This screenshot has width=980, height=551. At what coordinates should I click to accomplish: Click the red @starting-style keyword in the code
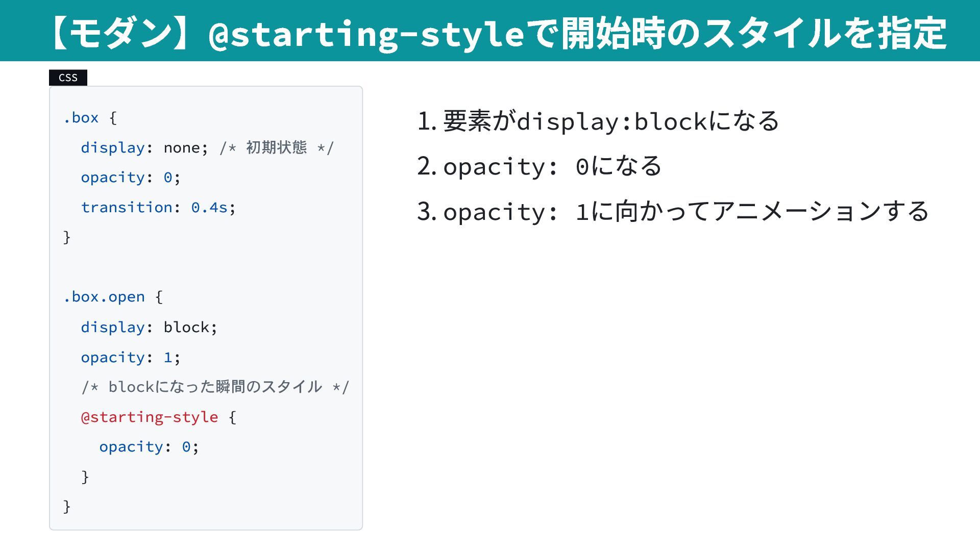(x=150, y=417)
